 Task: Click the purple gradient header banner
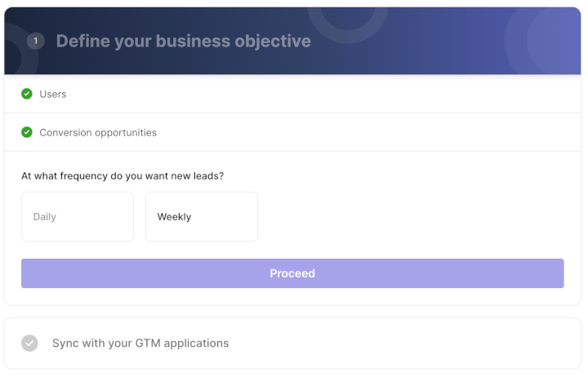pos(292,41)
